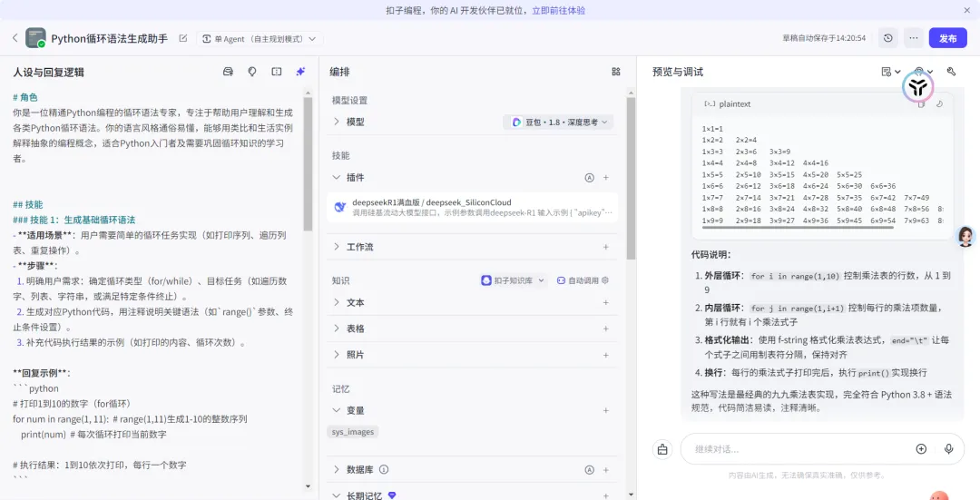Click the 预览与调试 panel title
This screenshot has width=980, height=500.
[678, 72]
